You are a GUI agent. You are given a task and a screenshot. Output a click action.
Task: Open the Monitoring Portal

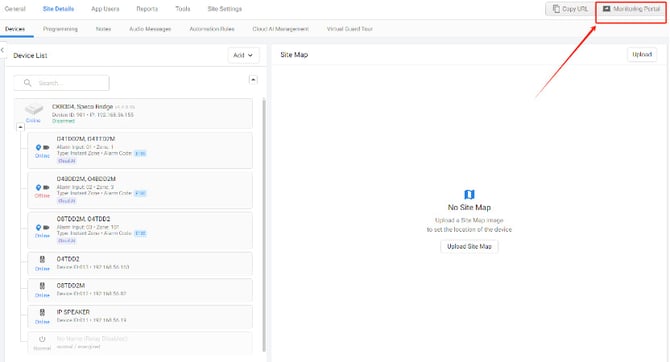click(x=631, y=9)
